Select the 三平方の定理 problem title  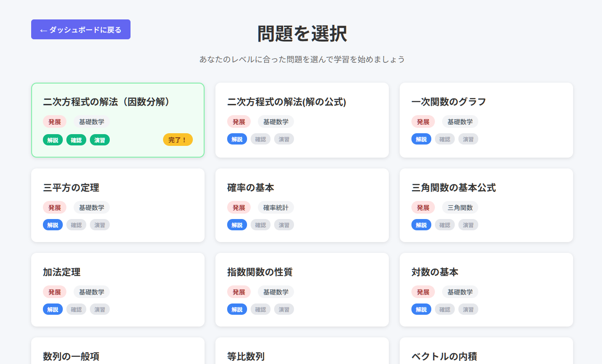[x=71, y=187]
